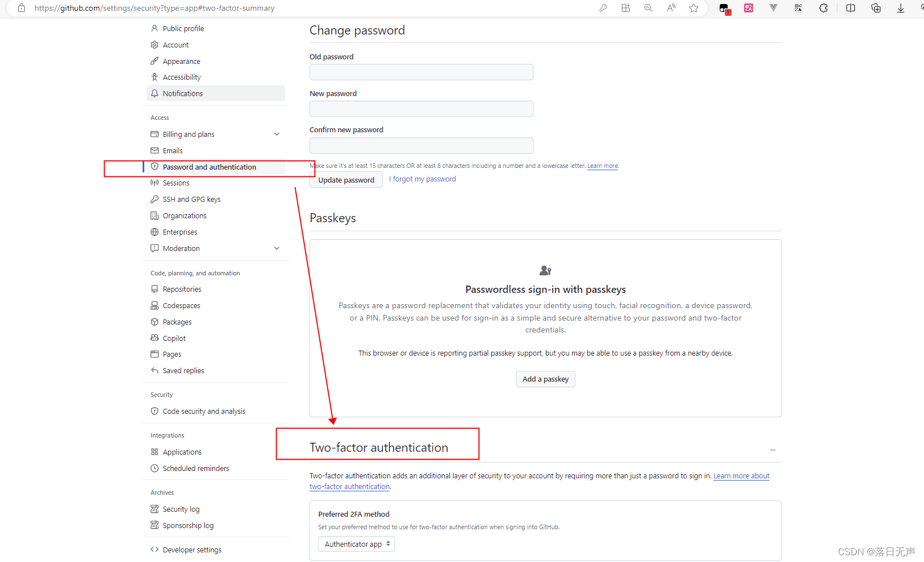This screenshot has width=924, height=562.
Task: Click the Notifications bell icon
Action: pyautogui.click(x=154, y=93)
